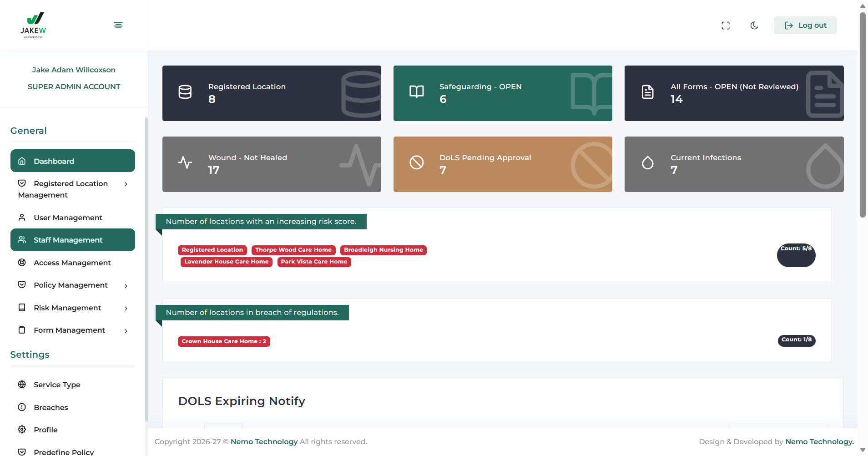Image resolution: width=868 pixels, height=456 pixels.
Task: Expand the Risk Management submenu arrow
Action: pos(126,309)
